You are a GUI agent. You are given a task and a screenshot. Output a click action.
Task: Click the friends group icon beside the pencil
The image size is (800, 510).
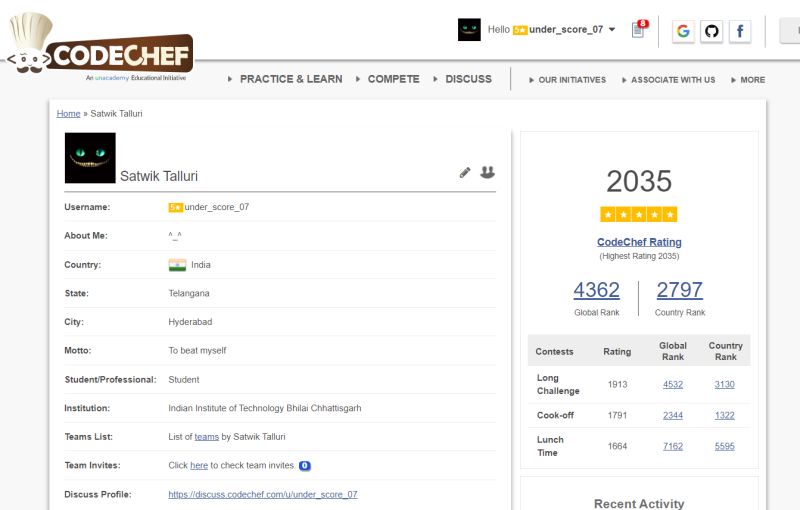tap(487, 172)
